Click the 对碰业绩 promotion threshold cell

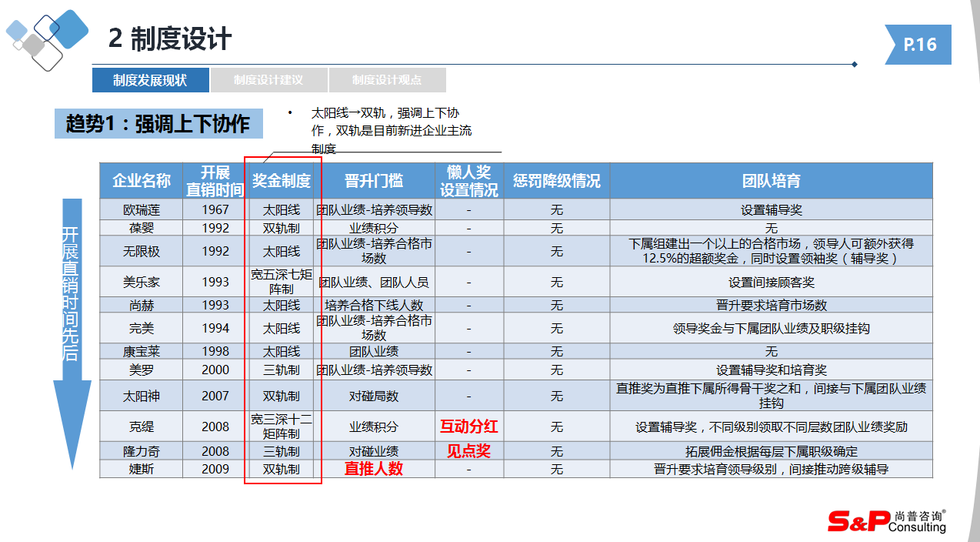pos(374,451)
